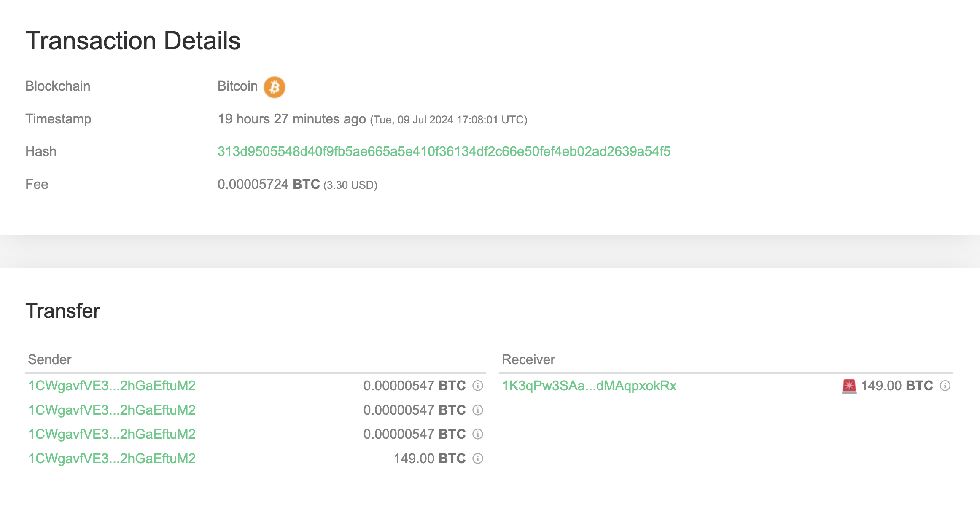Click the Receiver column header
The height and width of the screenshot is (515, 980).
[x=528, y=359]
